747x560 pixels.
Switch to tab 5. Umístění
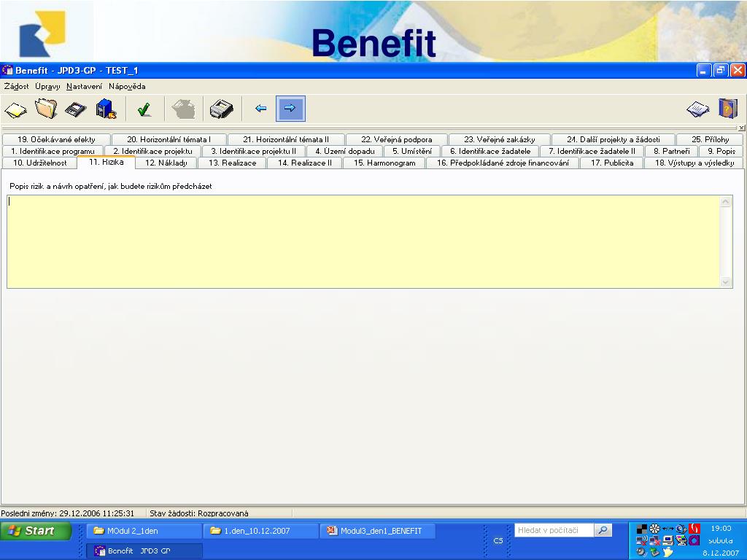click(x=412, y=151)
